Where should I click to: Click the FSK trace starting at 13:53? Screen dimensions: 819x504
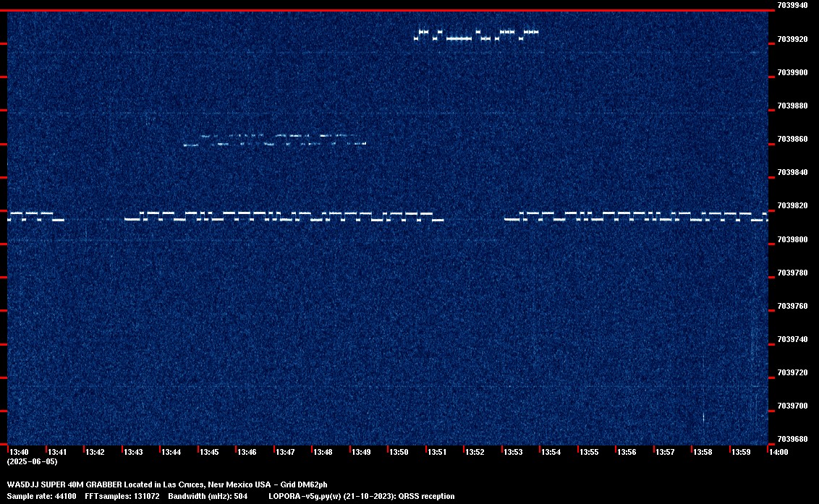(x=636, y=217)
